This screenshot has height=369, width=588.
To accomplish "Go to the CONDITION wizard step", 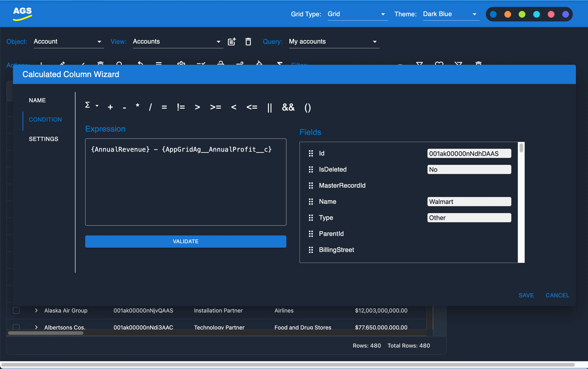I will (45, 120).
